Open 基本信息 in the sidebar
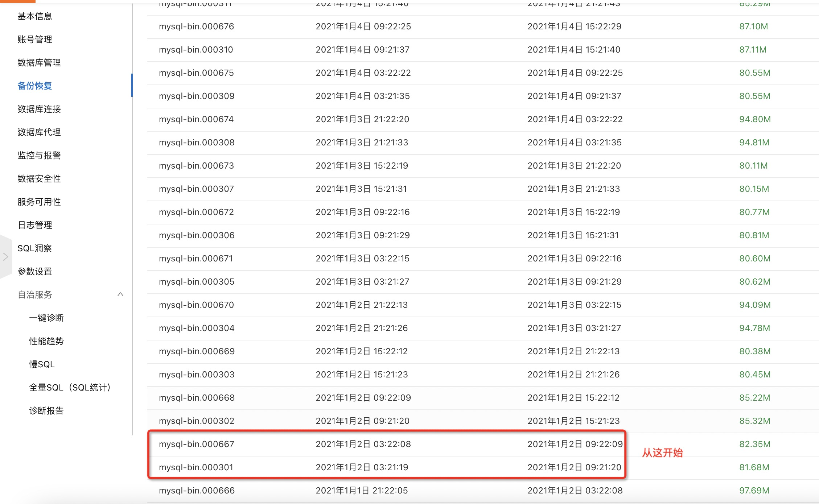The image size is (819, 504). [35, 16]
